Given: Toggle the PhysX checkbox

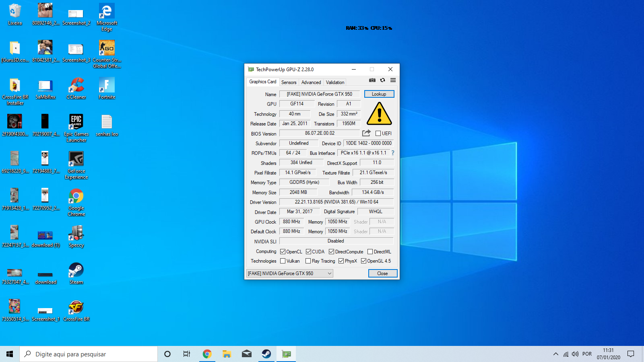Looking at the screenshot, I should [341, 261].
